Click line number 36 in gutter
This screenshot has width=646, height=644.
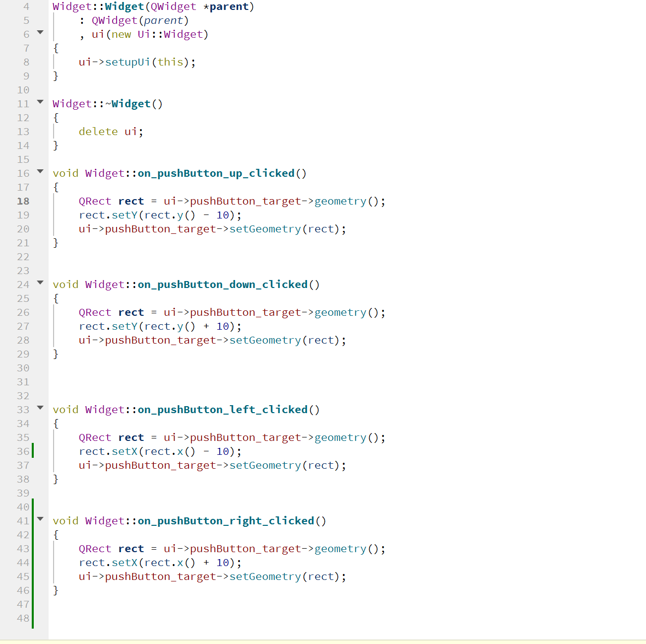[23, 451]
